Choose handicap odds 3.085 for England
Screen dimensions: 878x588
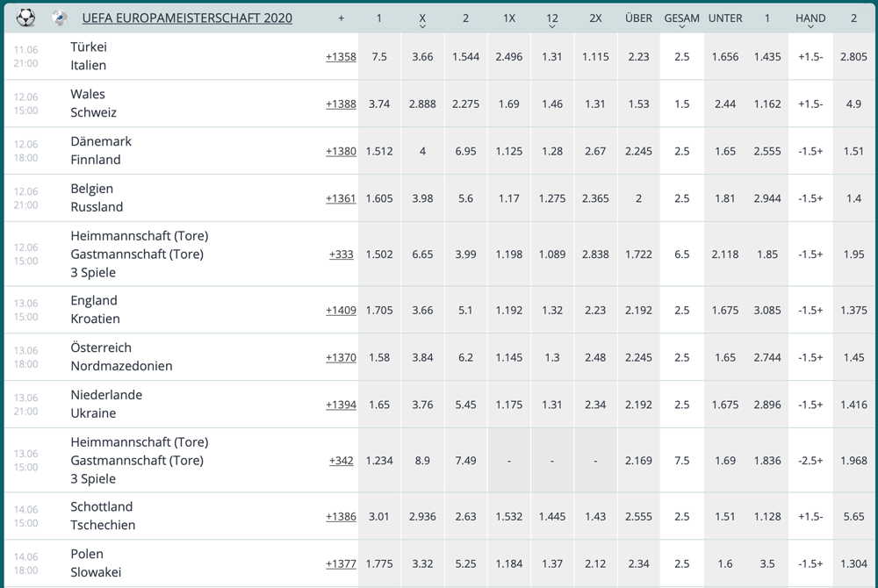[x=767, y=311]
